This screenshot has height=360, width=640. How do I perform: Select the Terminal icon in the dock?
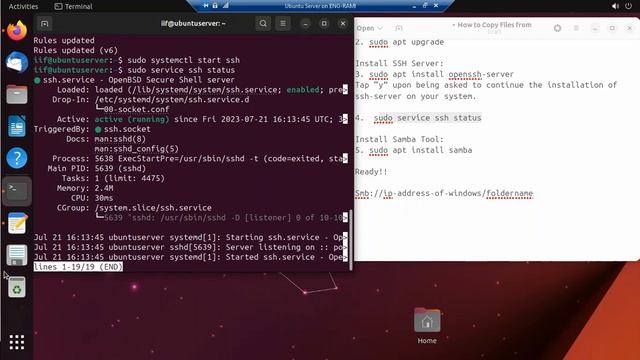[x=17, y=190]
